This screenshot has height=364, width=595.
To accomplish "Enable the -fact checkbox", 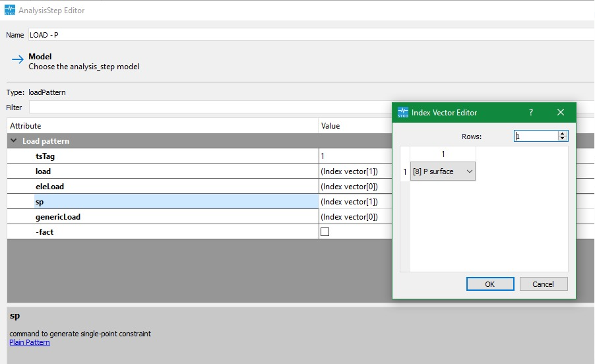I will [325, 232].
